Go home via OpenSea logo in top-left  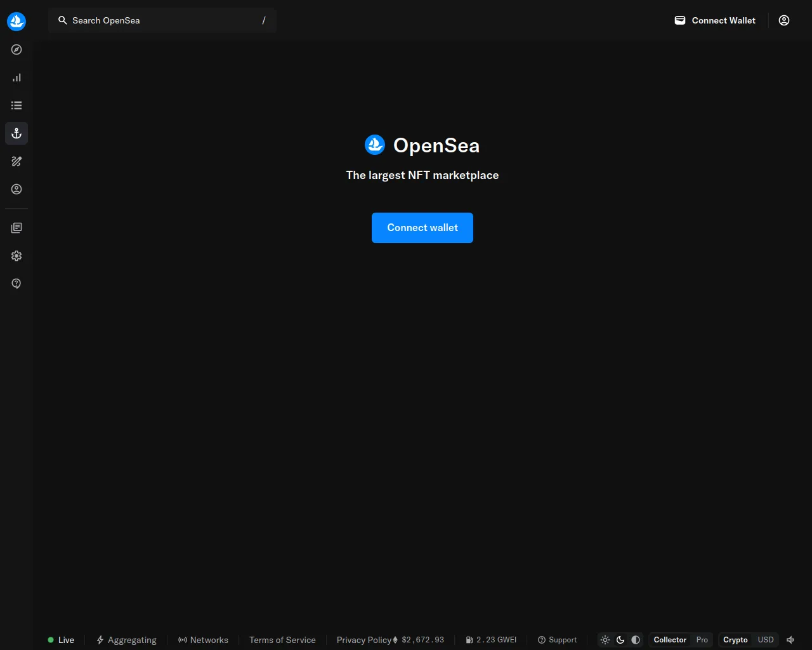tap(16, 21)
